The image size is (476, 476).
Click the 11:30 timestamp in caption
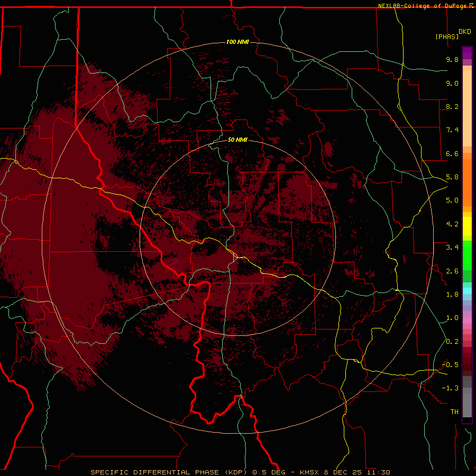tap(379, 472)
